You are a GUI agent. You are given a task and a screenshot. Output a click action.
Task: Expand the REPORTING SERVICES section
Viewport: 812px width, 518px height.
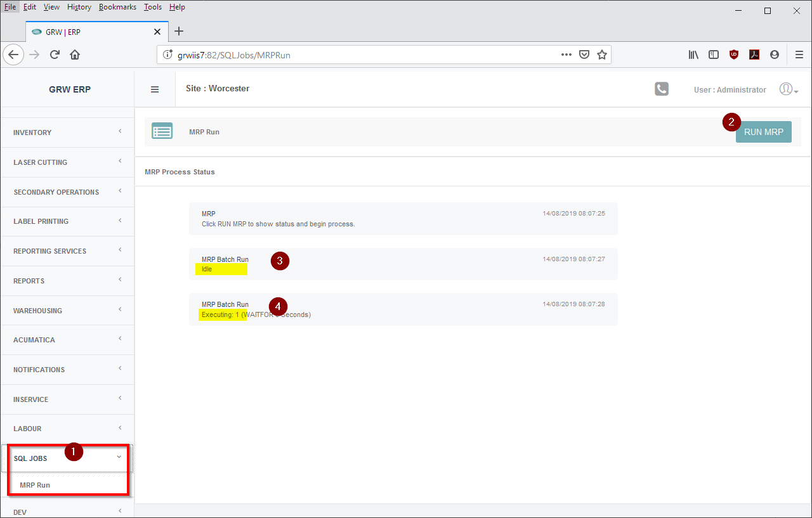tap(67, 251)
